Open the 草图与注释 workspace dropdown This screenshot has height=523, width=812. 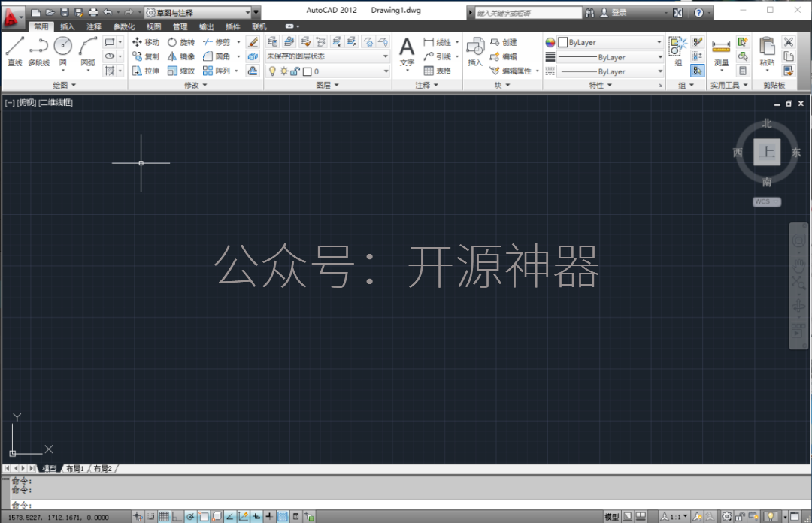tap(198, 13)
